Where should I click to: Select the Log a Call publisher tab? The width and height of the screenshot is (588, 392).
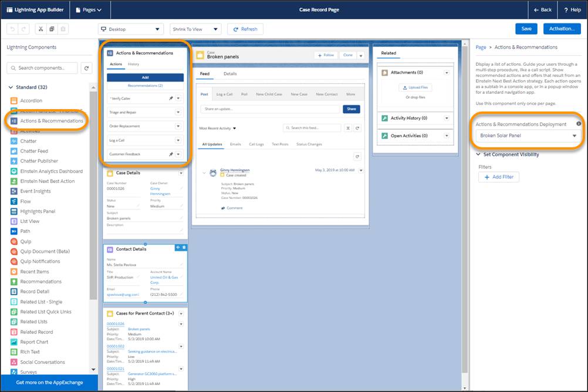224,94
